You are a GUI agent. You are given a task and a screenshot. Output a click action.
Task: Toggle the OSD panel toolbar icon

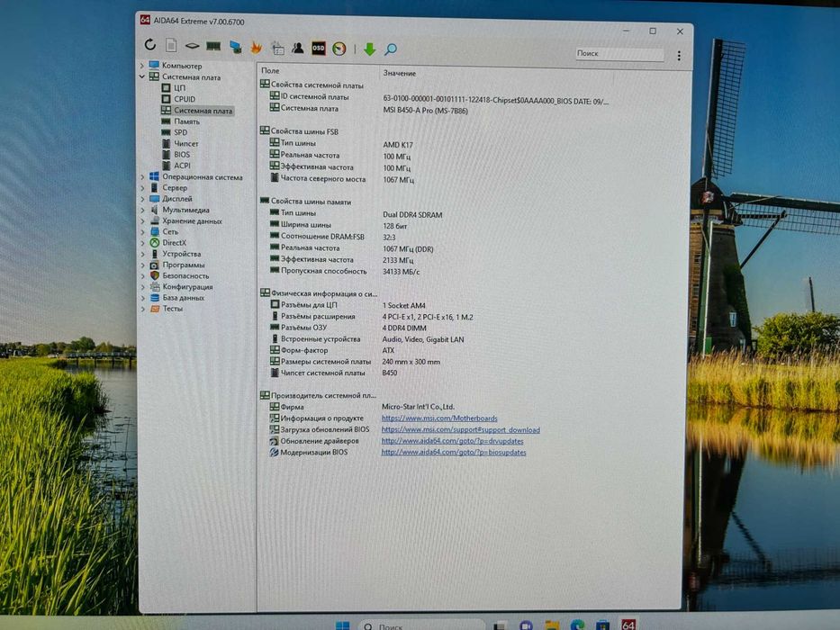pos(319,49)
